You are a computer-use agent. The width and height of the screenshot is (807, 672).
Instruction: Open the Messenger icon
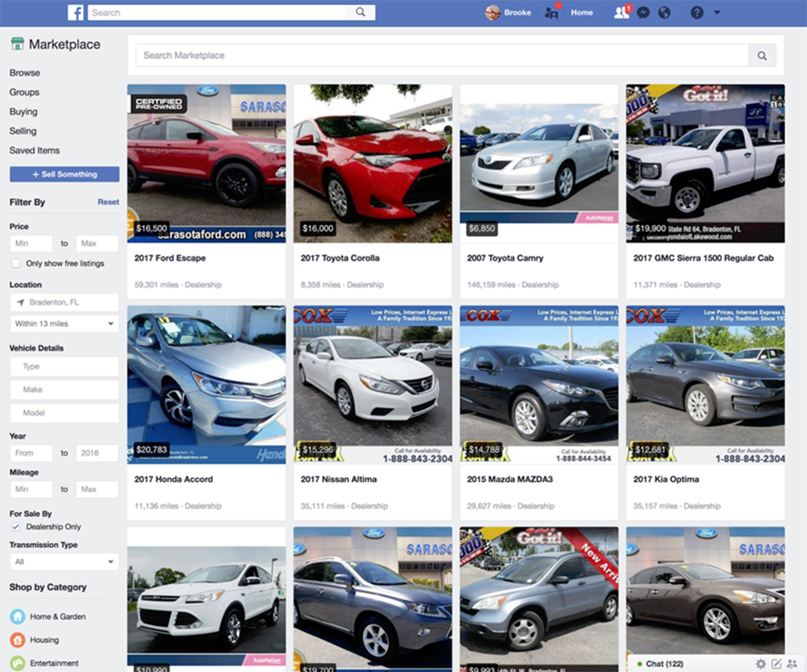point(643,12)
